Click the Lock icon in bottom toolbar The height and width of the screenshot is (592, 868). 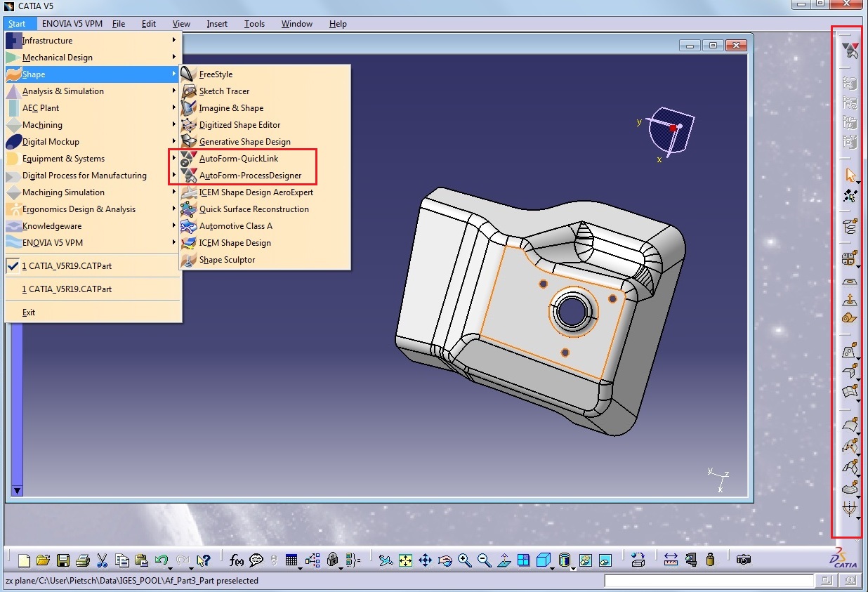[332, 560]
